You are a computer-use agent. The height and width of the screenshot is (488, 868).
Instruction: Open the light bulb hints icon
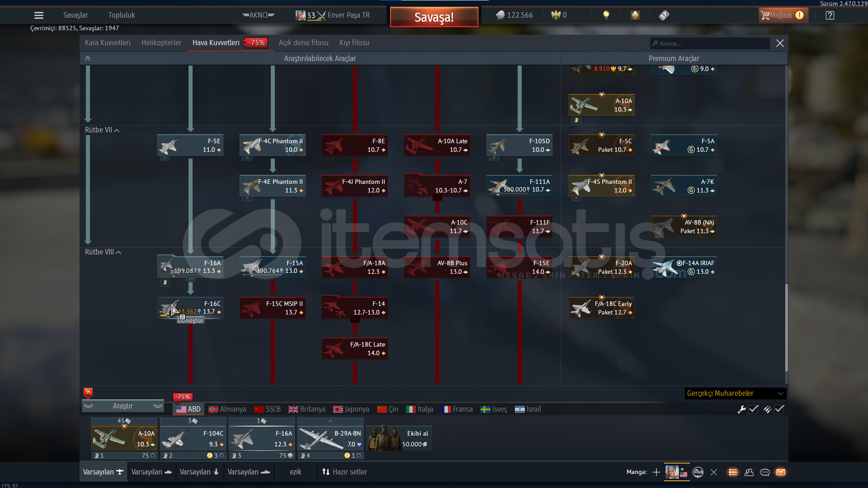[606, 15]
